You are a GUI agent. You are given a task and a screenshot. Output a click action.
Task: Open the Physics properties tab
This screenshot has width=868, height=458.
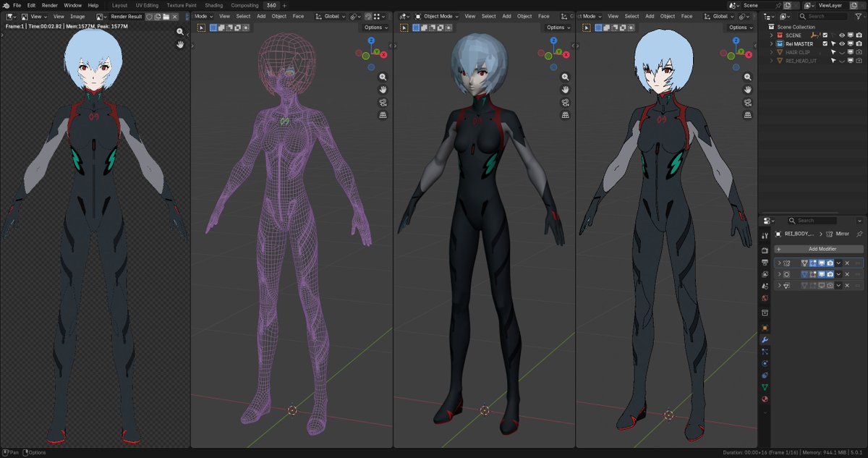[x=765, y=363]
